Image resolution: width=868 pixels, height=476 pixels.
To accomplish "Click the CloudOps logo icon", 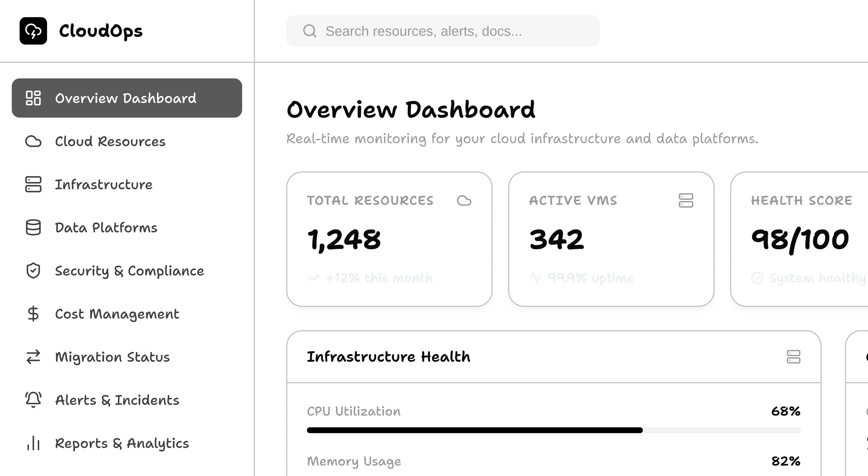I will [33, 31].
